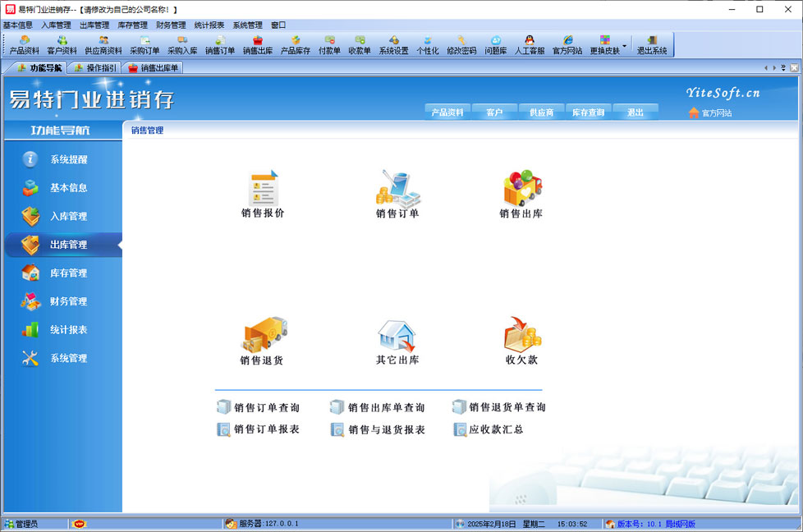Select 库存管理 in the left navigation

[68, 273]
